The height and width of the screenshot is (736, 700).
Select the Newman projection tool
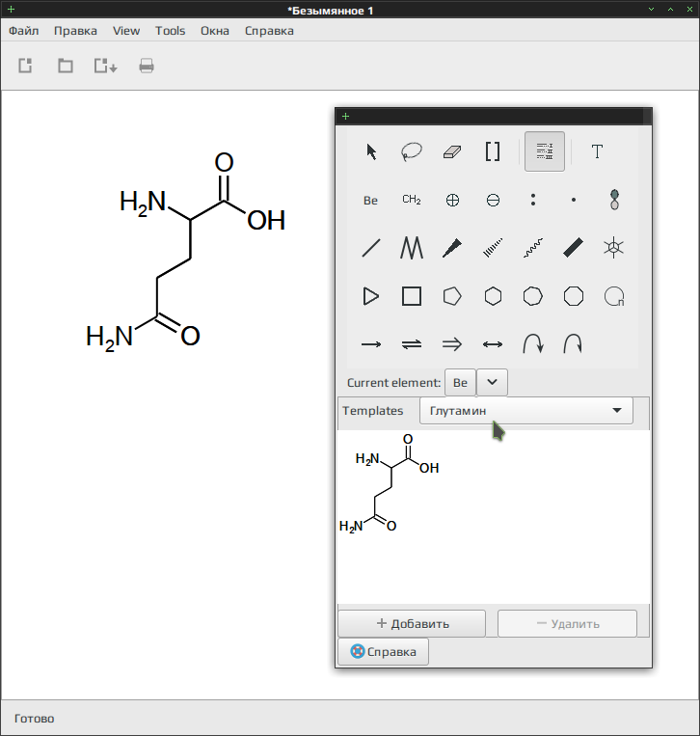(613, 248)
